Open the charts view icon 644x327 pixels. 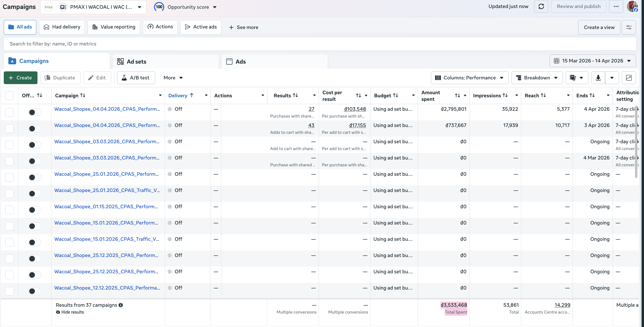point(629,78)
